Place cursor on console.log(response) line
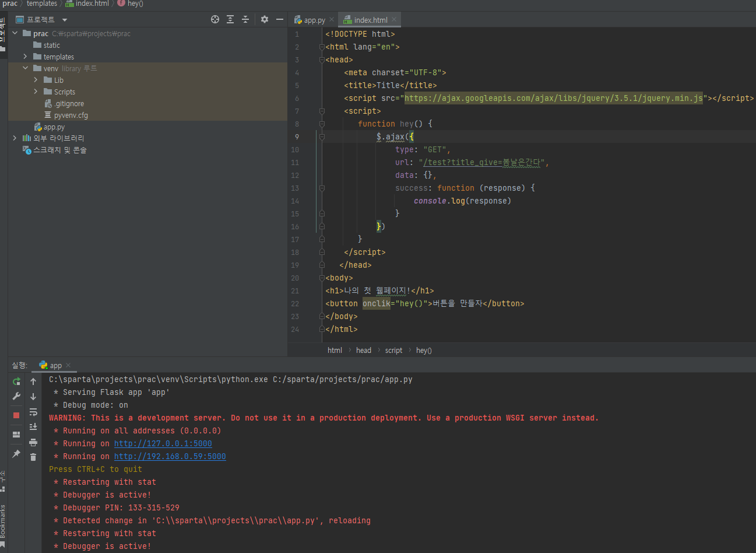 tap(462, 201)
